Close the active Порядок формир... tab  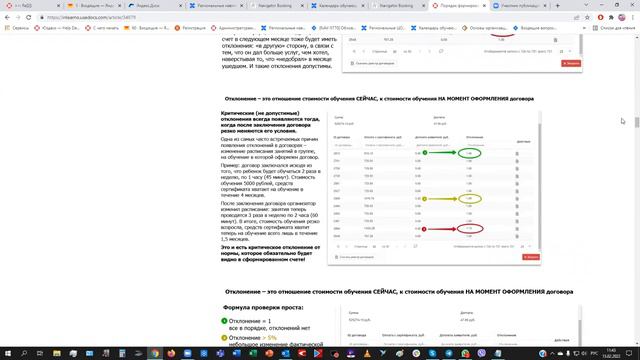point(484,6)
